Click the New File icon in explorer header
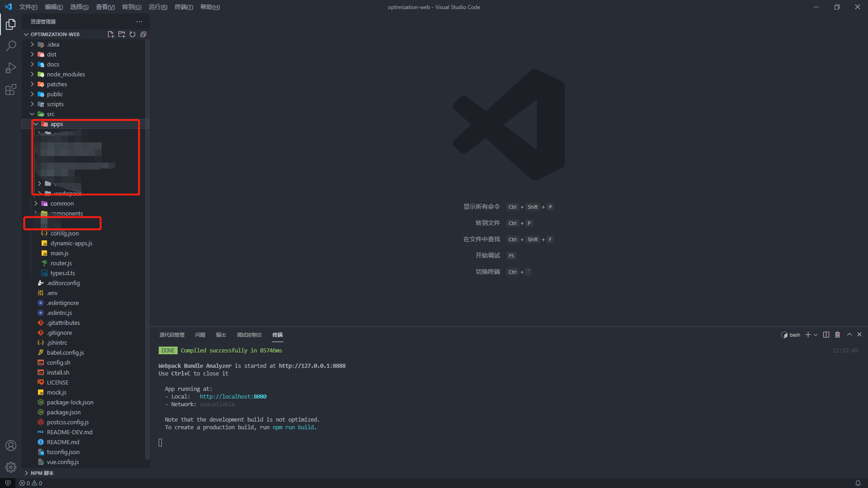Screen dimensions: 868x488 [x=111, y=34]
